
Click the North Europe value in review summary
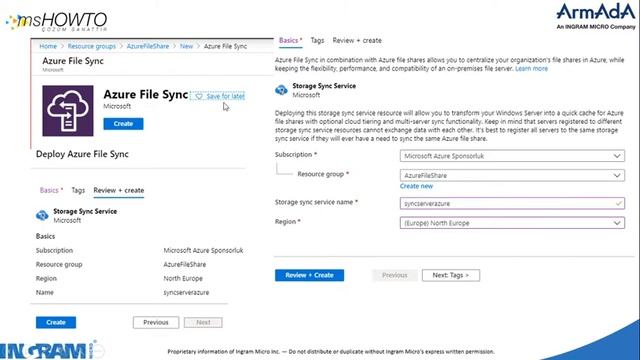tap(183, 278)
